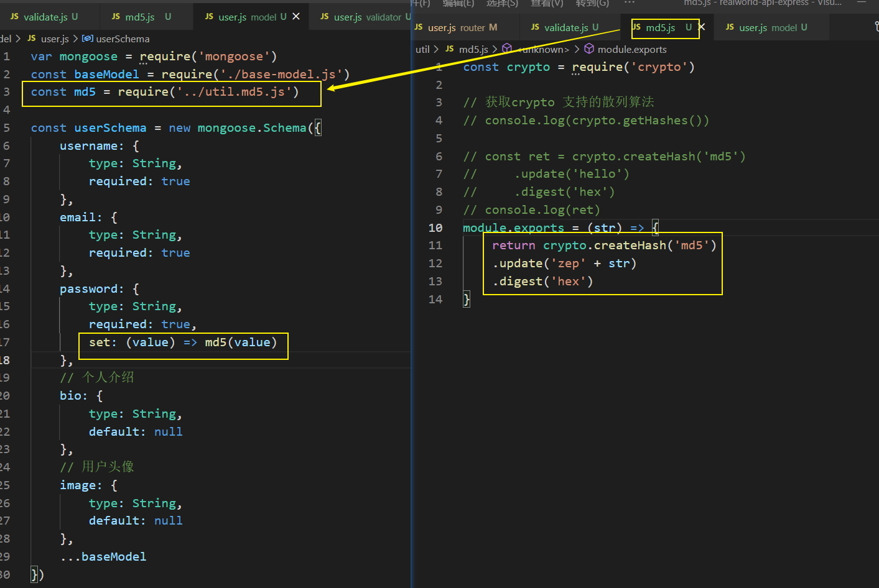Image resolution: width=879 pixels, height=588 pixels.
Task: Click the util breadcrumb folder
Action: pyautogui.click(x=422, y=49)
